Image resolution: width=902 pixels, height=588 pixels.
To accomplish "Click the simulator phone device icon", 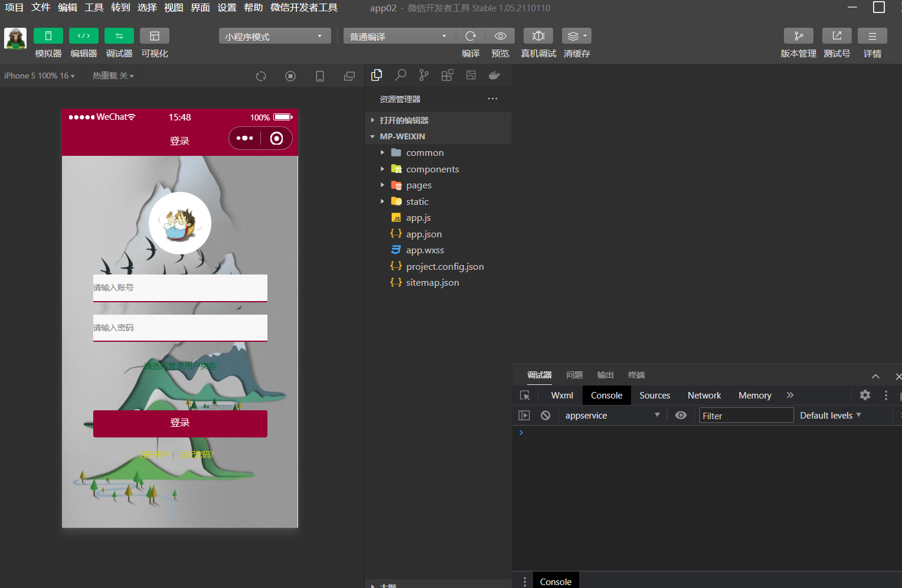I will (x=320, y=76).
